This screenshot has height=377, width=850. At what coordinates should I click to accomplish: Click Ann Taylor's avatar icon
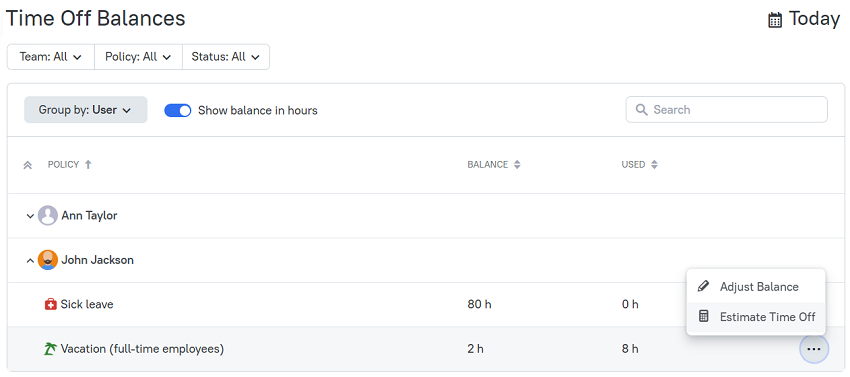[48, 215]
